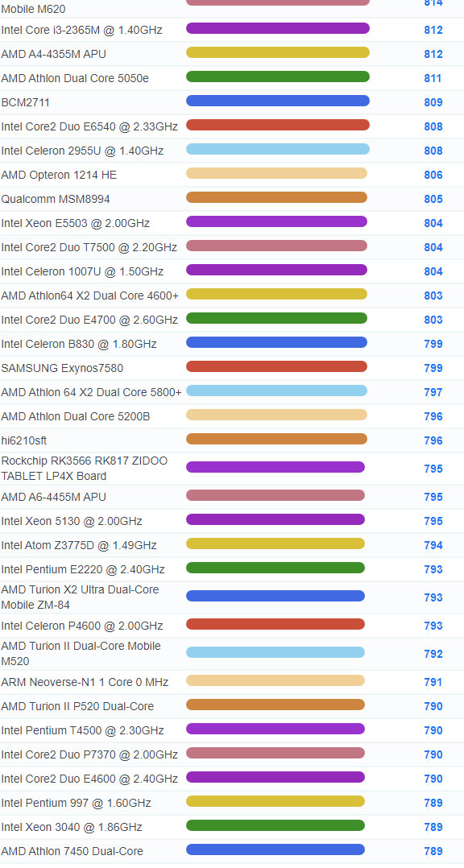Click score 806 for AMD Opteron 1214 HE
The image size is (464, 868).
[433, 175]
